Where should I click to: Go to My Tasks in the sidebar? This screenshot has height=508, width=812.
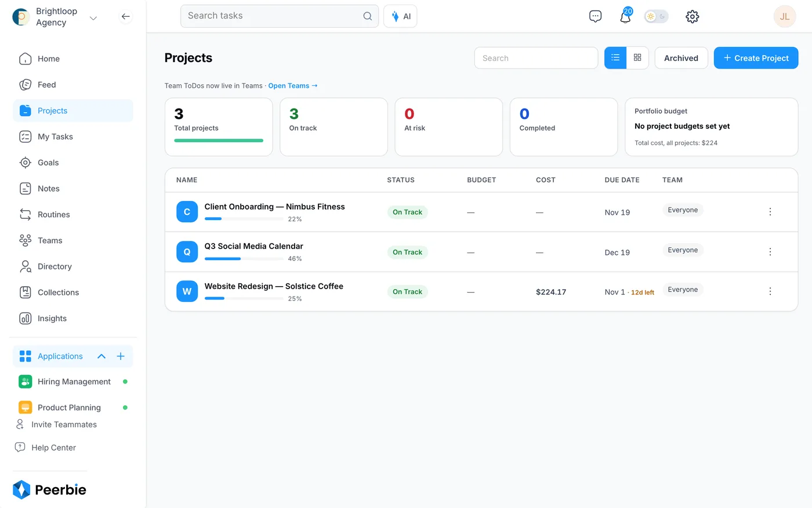(73, 137)
